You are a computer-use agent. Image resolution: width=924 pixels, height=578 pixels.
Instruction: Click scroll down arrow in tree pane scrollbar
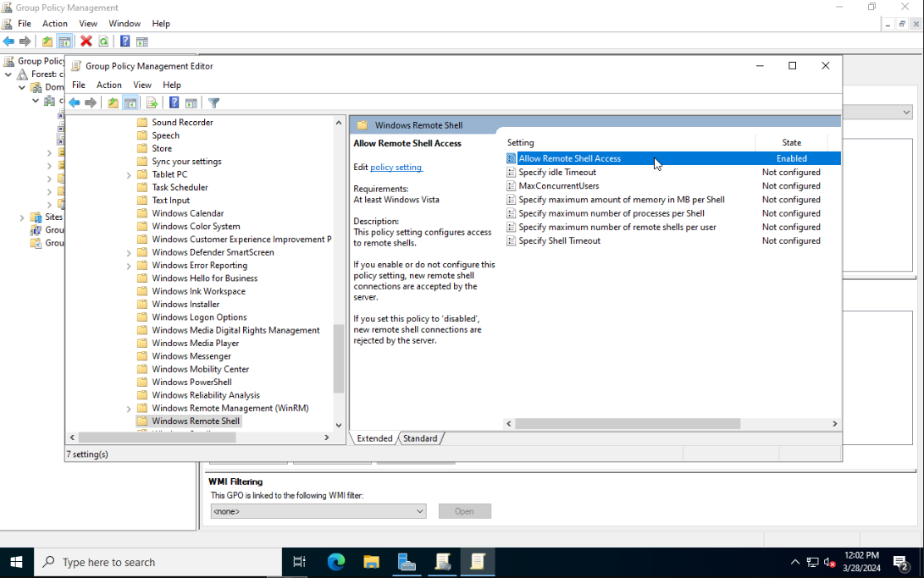coord(338,425)
